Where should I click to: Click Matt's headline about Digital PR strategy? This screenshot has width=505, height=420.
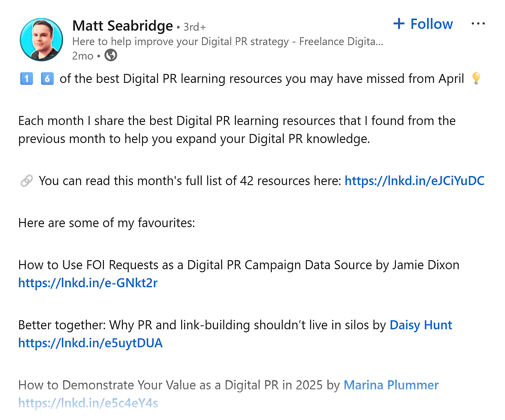[x=227, y=41]
